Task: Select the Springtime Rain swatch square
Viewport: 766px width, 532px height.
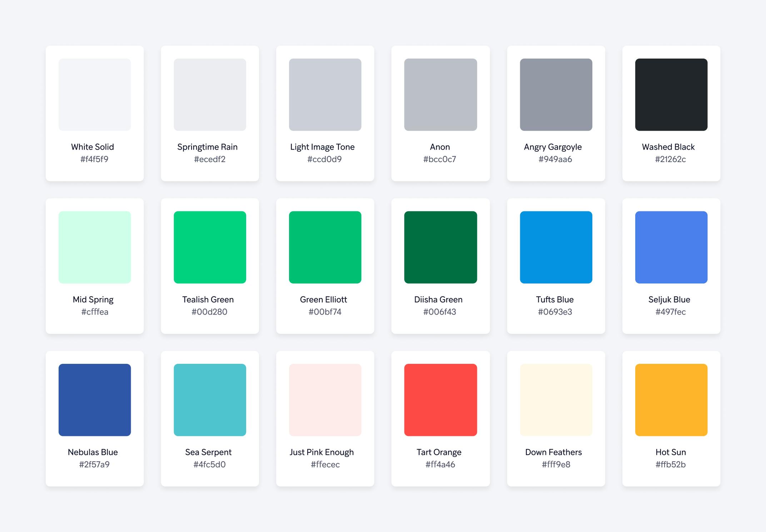Action: (x=210, y=95)
